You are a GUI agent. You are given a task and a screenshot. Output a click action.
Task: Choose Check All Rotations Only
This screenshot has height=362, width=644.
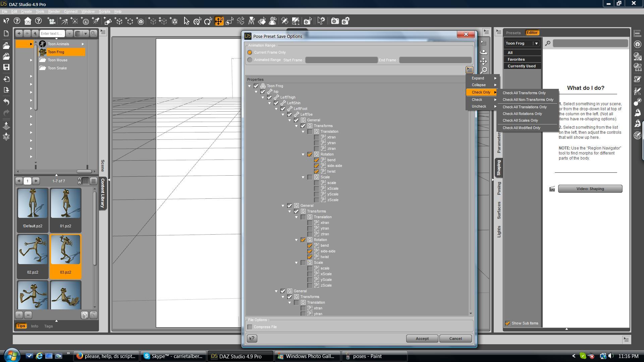[x=522, y=114]
